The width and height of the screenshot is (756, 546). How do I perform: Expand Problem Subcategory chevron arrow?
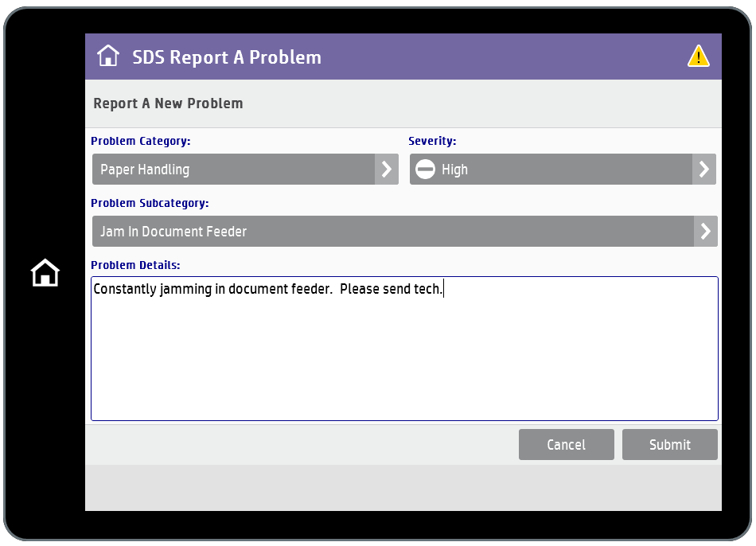(x=705, y=232)
